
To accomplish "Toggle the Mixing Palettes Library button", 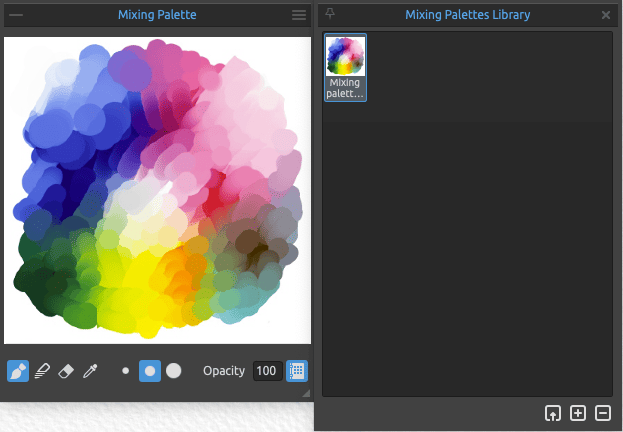I will click(297, 371).
